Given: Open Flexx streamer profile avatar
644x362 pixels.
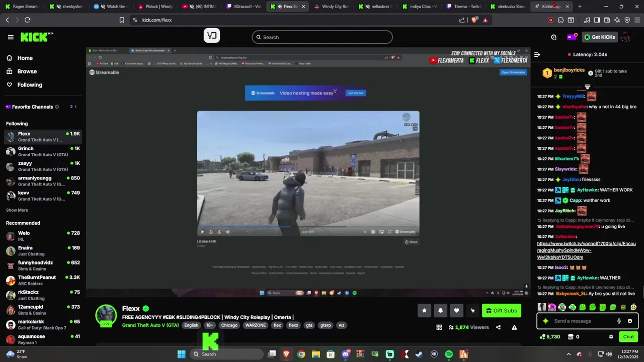Looking at the screenshot, I should 106,315.
